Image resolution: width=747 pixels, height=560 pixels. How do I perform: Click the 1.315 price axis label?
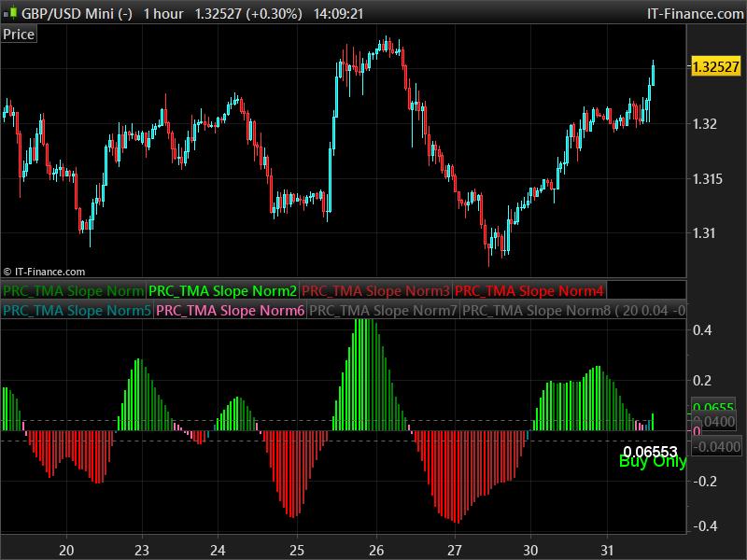(x=707, y=179)
